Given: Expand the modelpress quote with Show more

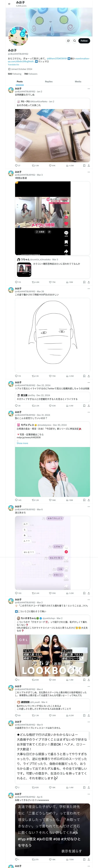Looking at the screenshot, I should (x=22, y=443).
